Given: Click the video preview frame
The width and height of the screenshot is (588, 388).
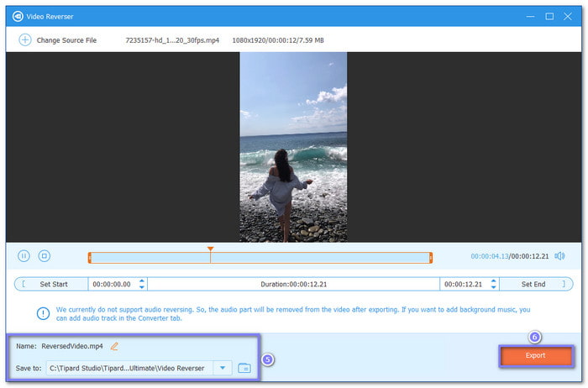Looking at the screenshot, I should (293, 147).
